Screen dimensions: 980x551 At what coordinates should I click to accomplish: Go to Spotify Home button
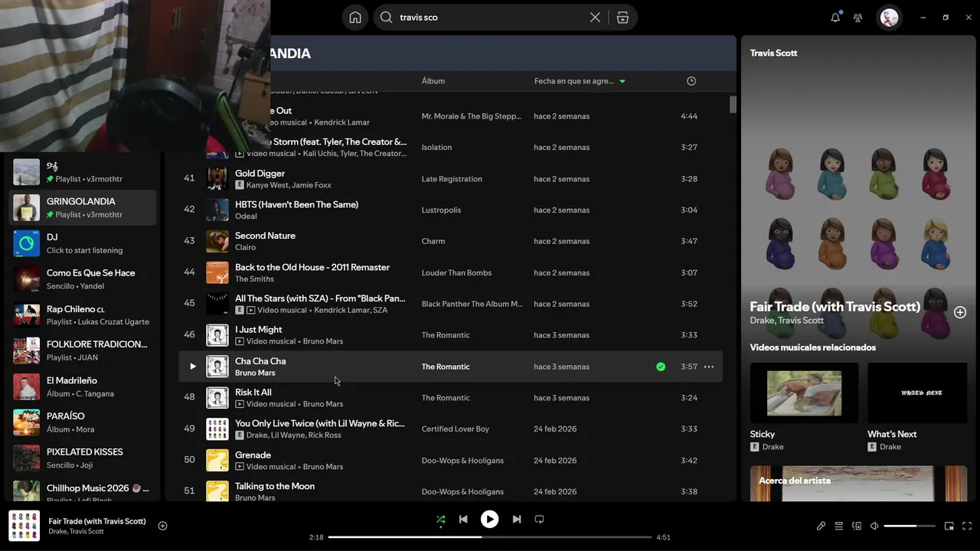click(355, 18)
